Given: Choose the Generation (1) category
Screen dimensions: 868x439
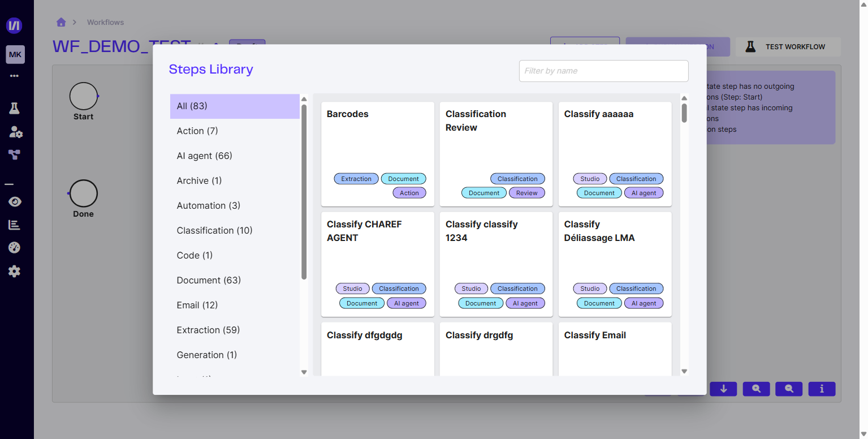Looking at the screenshot, I should [235, 355].
